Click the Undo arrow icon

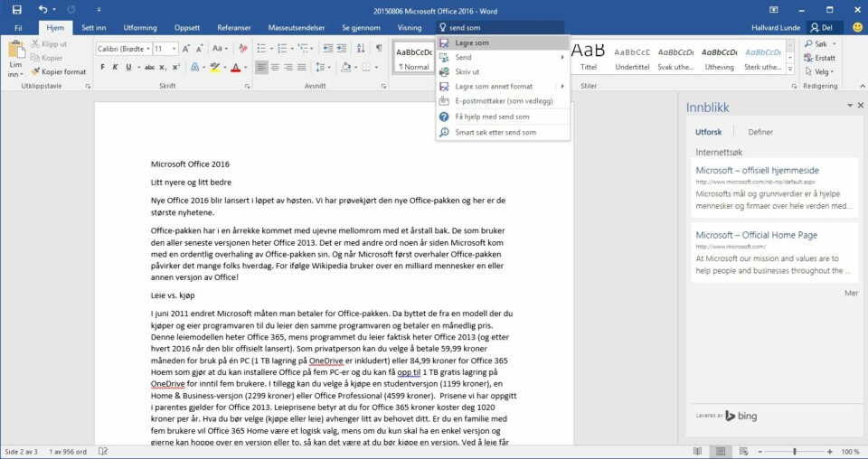(x=43, y=9)
